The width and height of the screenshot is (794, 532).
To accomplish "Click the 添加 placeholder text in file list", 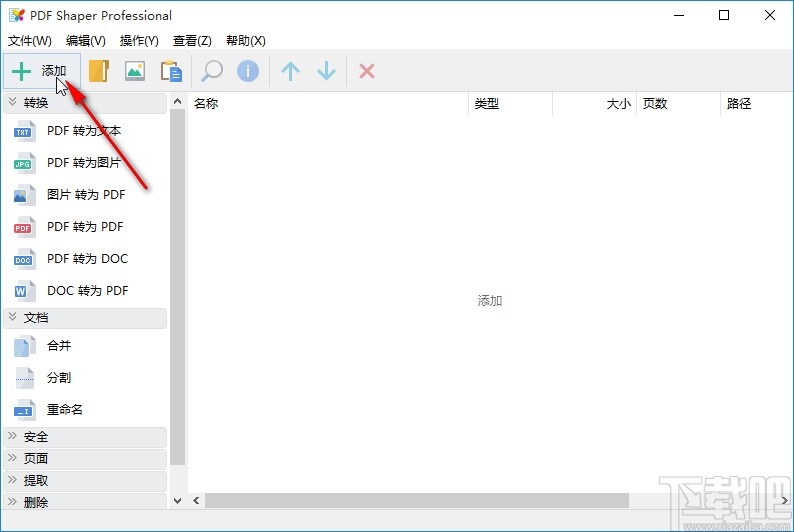I will (490, 301).
